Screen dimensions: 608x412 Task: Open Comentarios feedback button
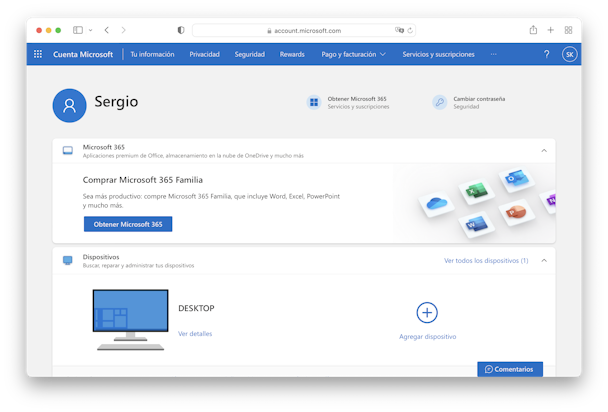click(x=510, y=369)
